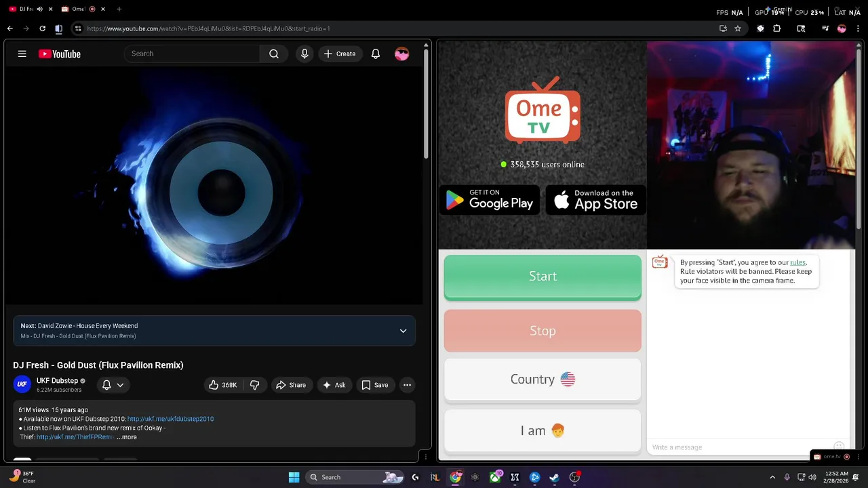Open the Country selector in OmeTV
Image resolution: width=868 pixels, height=488 pixels.
(542, 380)
